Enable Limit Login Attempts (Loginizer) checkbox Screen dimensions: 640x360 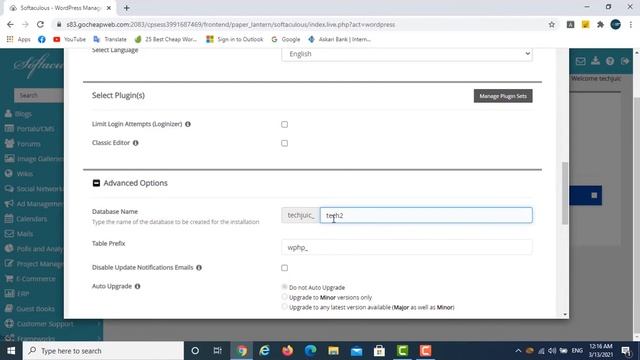point(284,124)
